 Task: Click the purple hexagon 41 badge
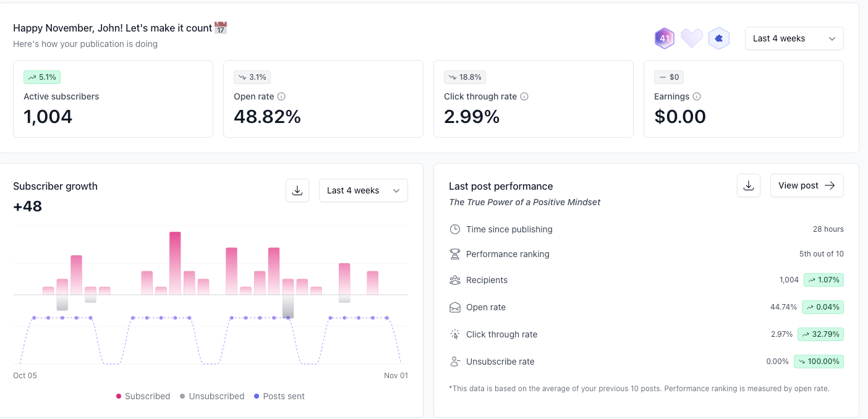tap(665, 38)
